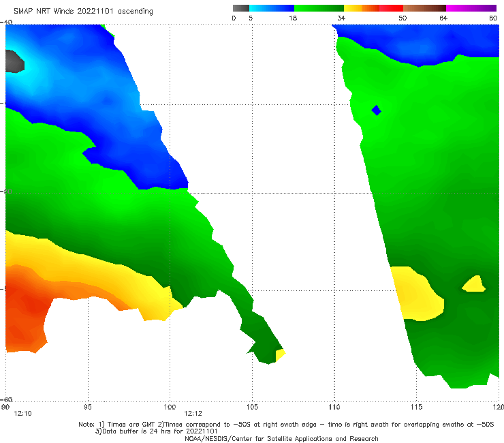Click the longitude axis label '105'
Screen dimensions: 504x443
[252, 408]
